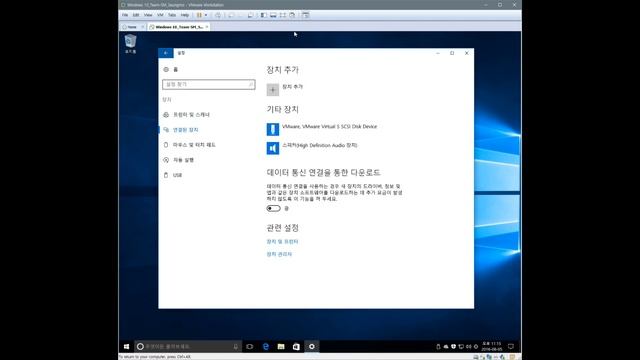Click console view toolbar icon
640x360 pixels.
coord(306,15)
